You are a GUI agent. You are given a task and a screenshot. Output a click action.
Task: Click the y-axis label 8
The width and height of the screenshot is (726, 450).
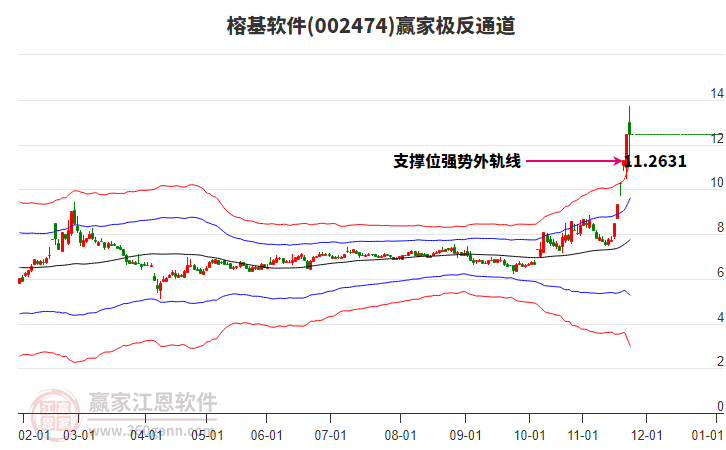pos(720,228)
